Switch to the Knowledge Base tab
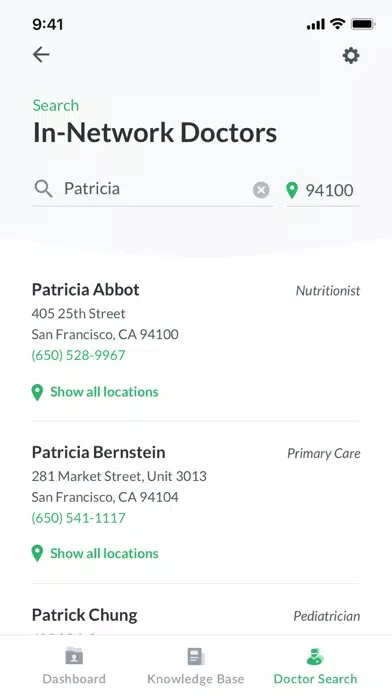392x696 pixels. point(196,666)
